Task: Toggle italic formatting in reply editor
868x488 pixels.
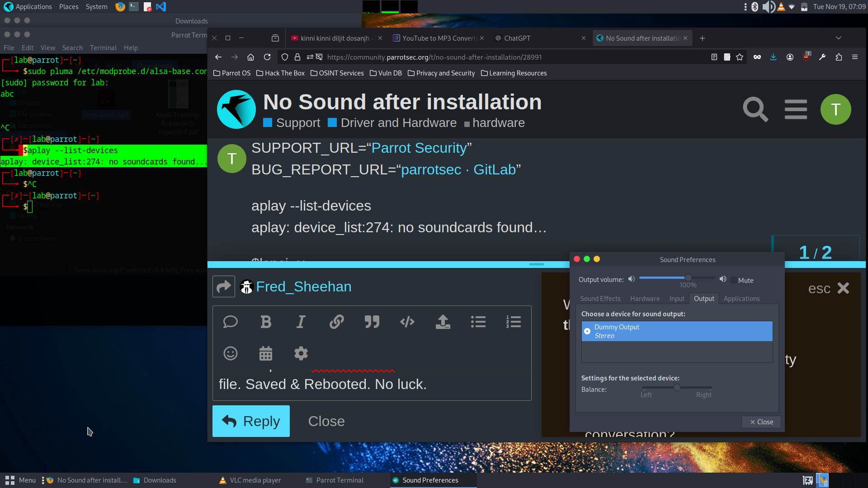Action: (x=301, y=322)
